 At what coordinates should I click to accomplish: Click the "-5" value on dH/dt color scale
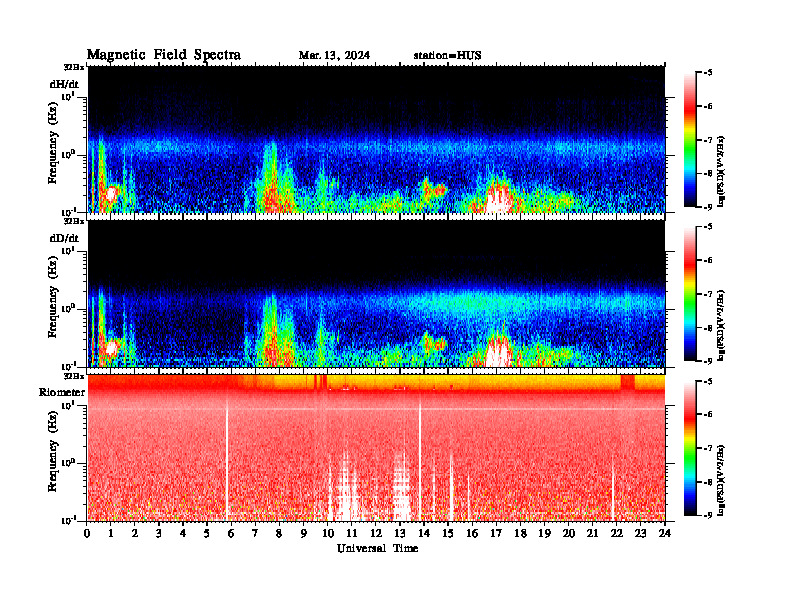click(x=708, y=73)
